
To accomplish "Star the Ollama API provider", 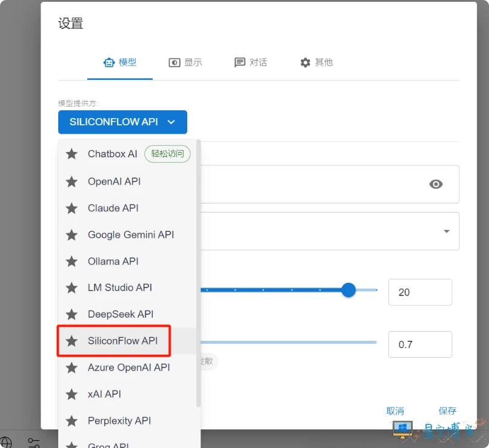I will [x=72, y=261].
